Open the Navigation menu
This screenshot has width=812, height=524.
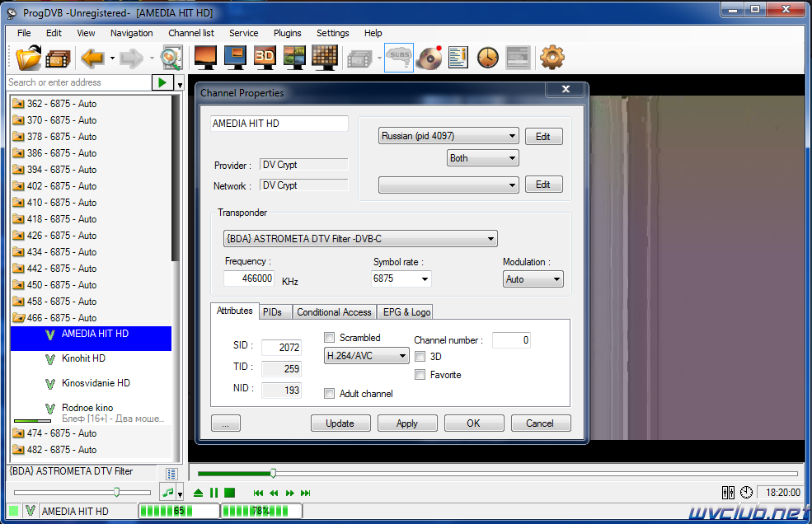(132, 33)
